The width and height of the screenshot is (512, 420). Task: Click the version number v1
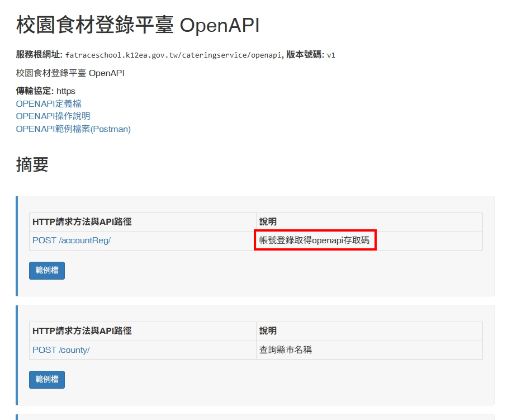(x=331, y=55)
